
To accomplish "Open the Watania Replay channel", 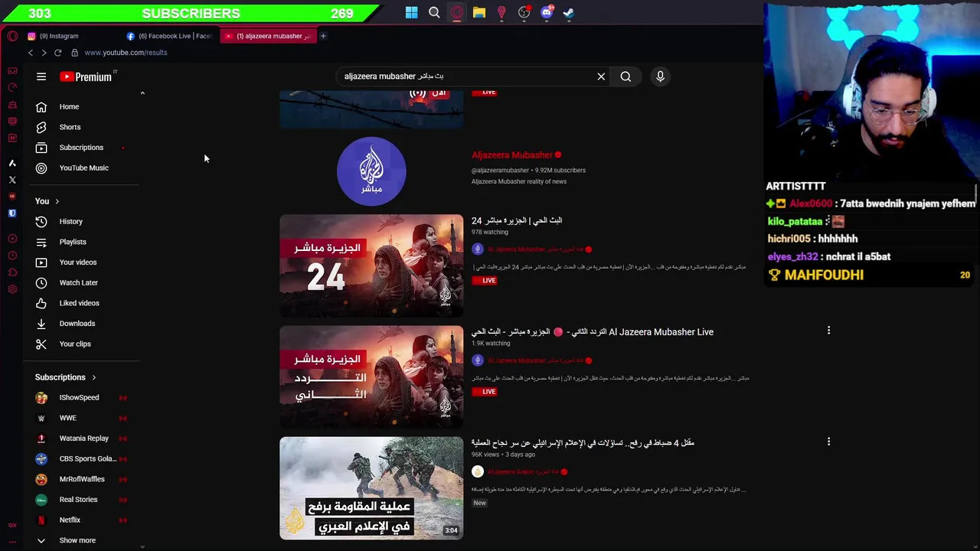I will (x=83, y=439).
